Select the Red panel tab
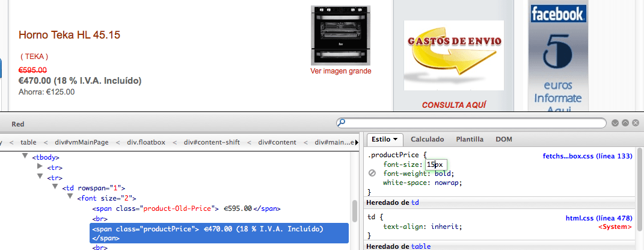The image size is (644, 250). [18, 123]
